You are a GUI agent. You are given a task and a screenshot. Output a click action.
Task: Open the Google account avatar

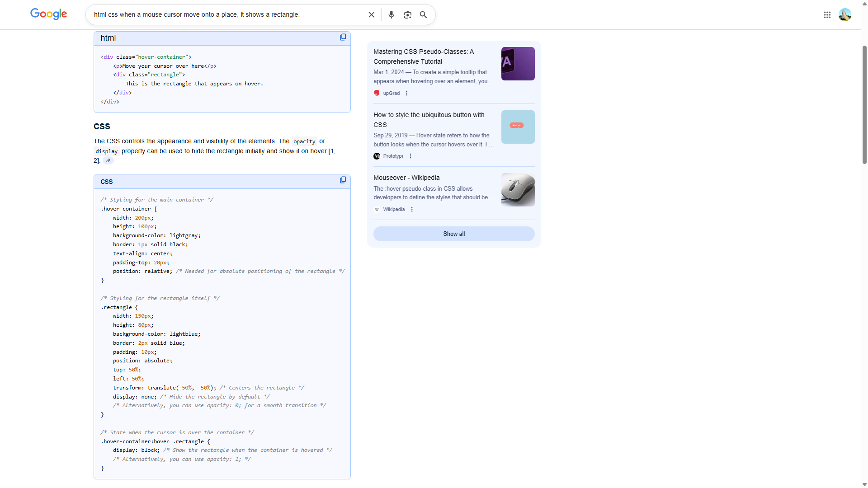[x=844, y=15]
